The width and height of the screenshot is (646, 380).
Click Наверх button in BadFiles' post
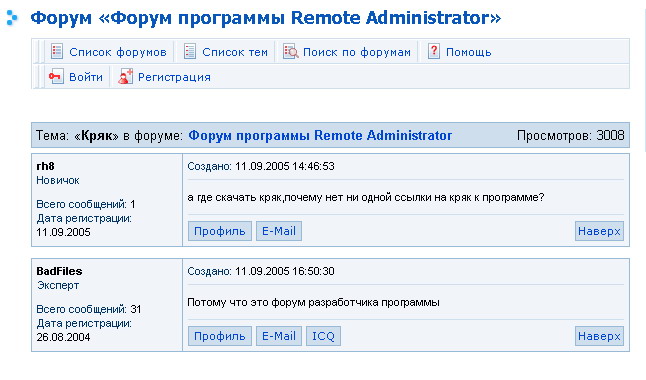pos(599,336)
